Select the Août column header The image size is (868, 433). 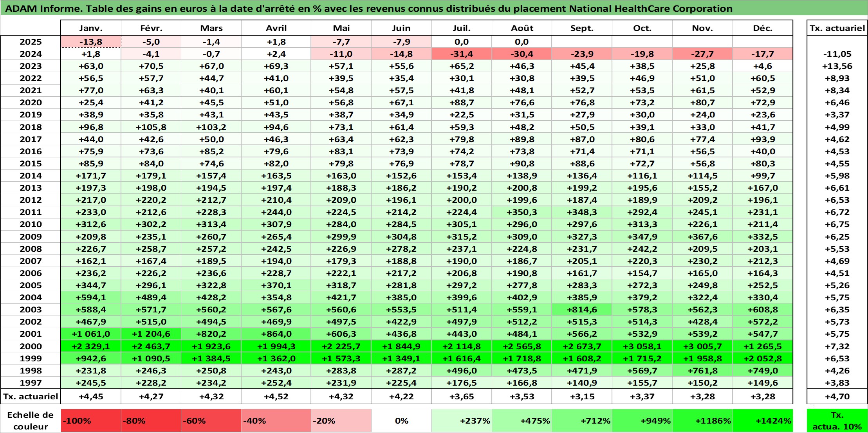point(522,28)
